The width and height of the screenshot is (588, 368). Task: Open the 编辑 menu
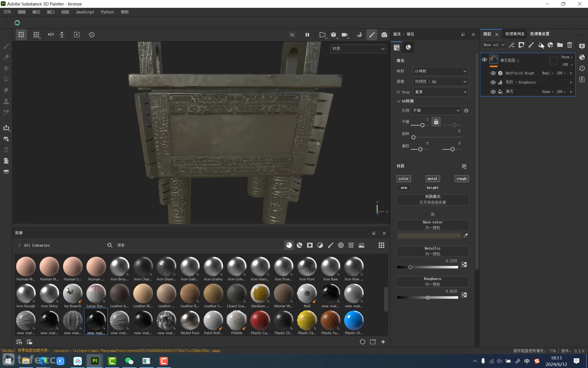(x=22, y=12)
